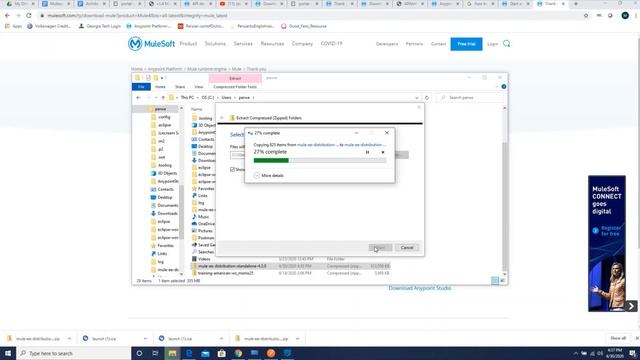The image size is (640, 360).
Task: Open Explorer help question mark icon
Action: [x=504, y=87]
